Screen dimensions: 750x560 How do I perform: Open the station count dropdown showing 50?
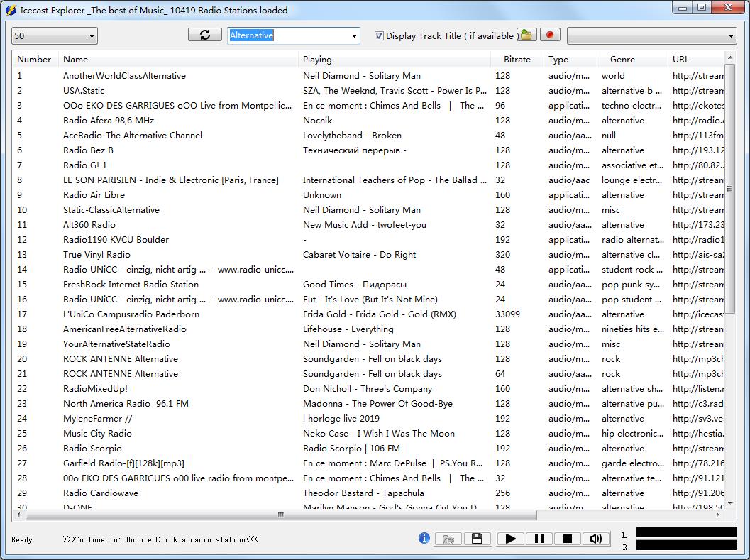pyautogui.click(x=55, y=35)
